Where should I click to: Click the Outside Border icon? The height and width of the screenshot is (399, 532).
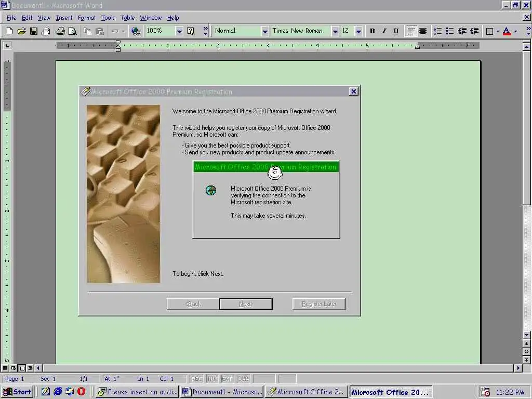489,31
